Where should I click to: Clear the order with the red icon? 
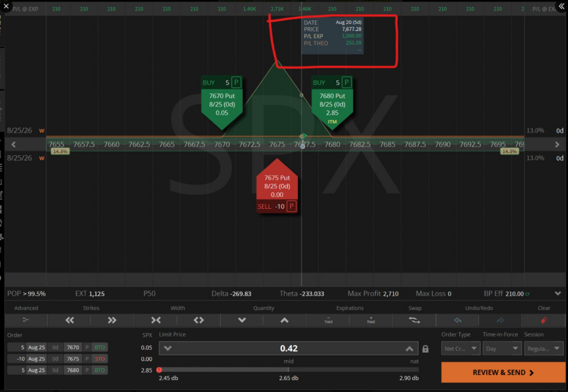(x=544, y=320)
